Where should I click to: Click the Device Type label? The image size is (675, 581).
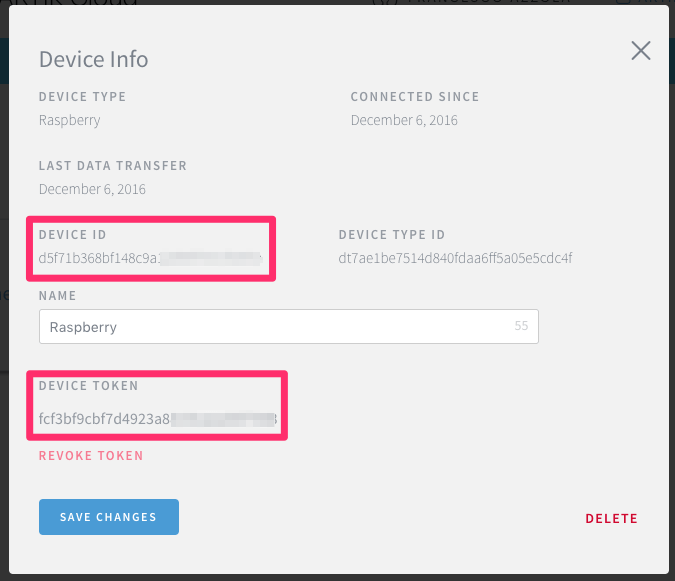(x=82, y=97)
